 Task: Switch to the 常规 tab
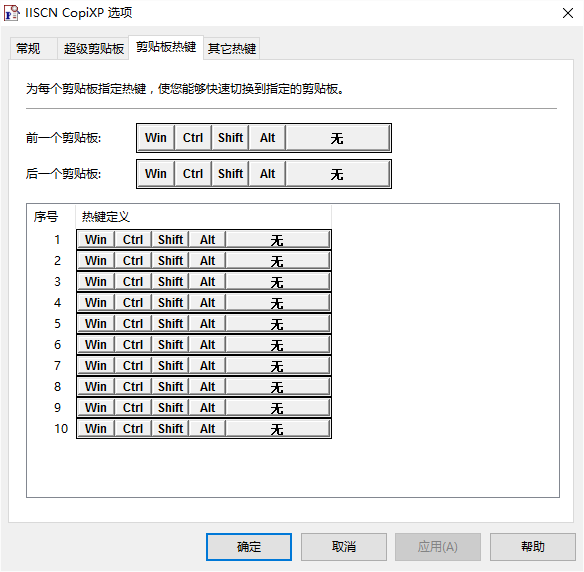(34, 48)
